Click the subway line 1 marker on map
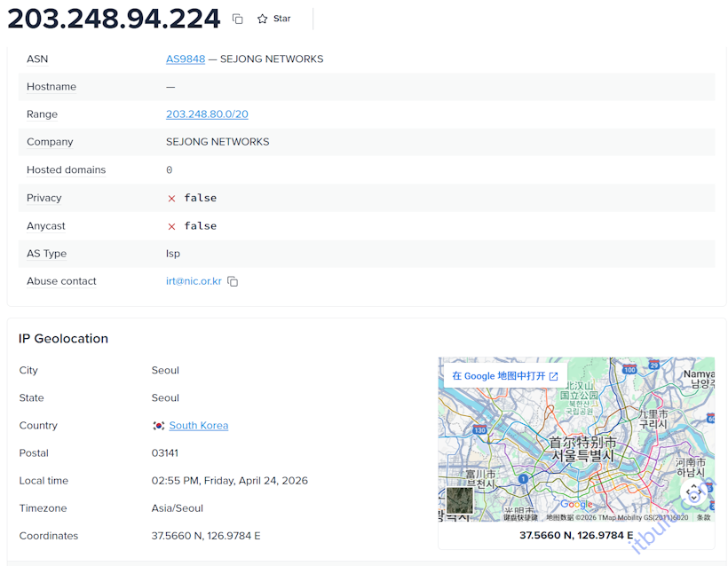The height and width of the screenshot is (566, 728). pos(523,477)
